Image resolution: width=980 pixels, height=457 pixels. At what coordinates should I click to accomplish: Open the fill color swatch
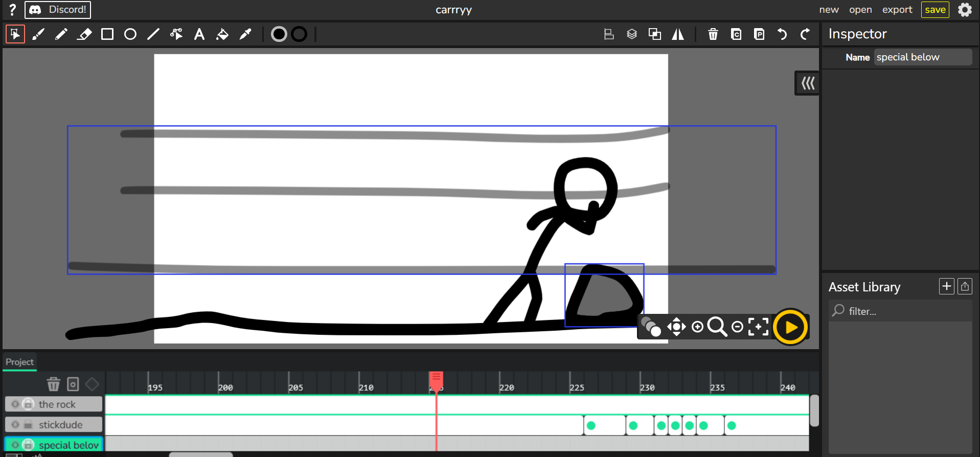click(279, 34)
